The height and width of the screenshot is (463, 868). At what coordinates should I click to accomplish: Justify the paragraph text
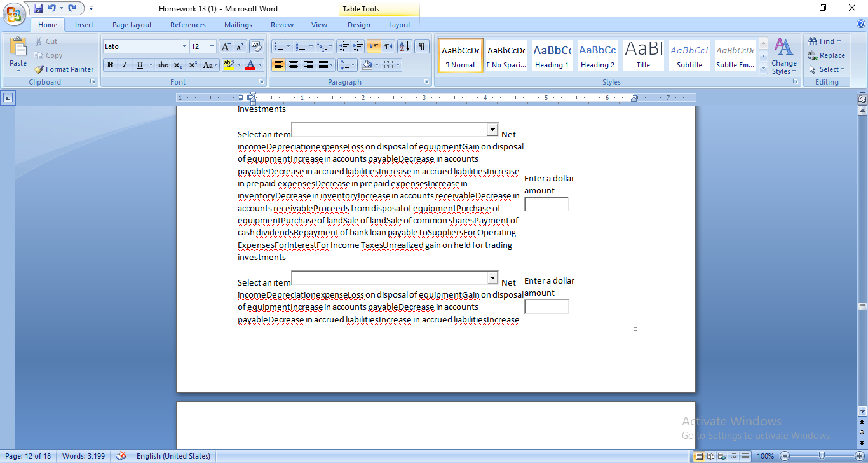point(323,65)
